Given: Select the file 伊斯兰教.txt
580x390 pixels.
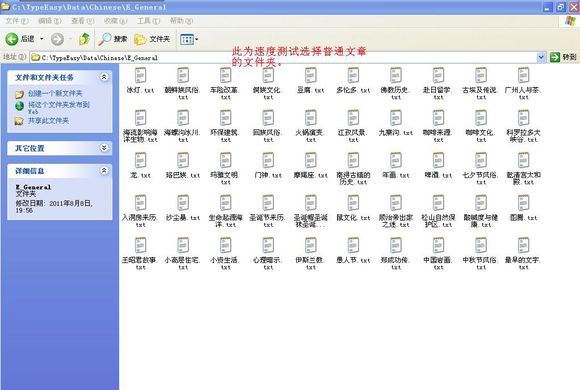Looking at the screenshot, I should click(x=310, y=253).
